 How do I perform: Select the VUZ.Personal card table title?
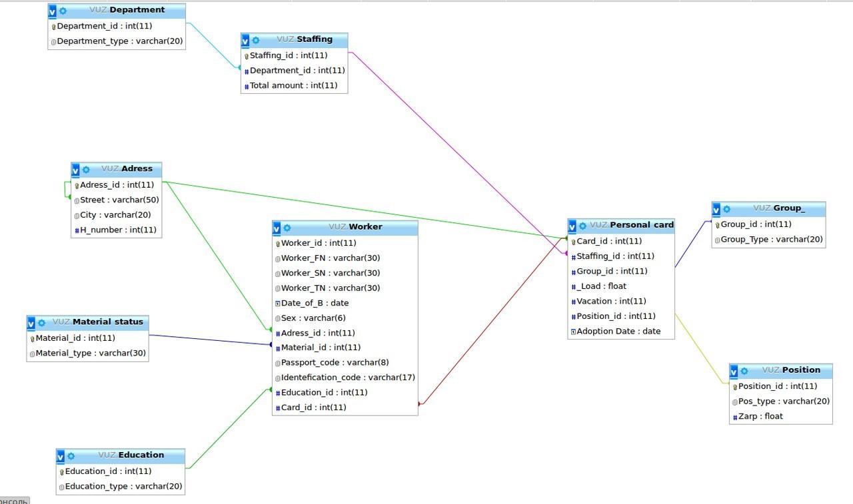pyautogui.click(x=632, y=225)
